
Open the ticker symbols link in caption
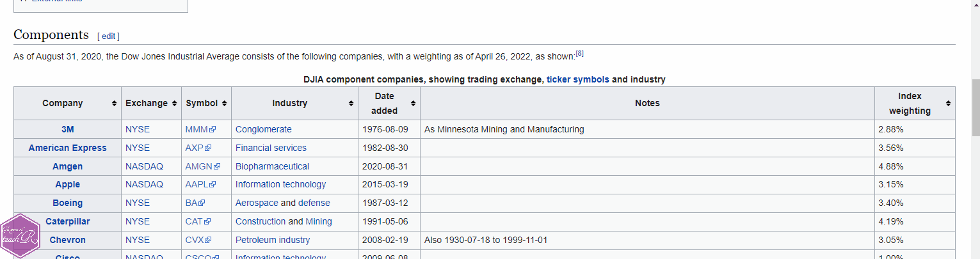(577, 80)
